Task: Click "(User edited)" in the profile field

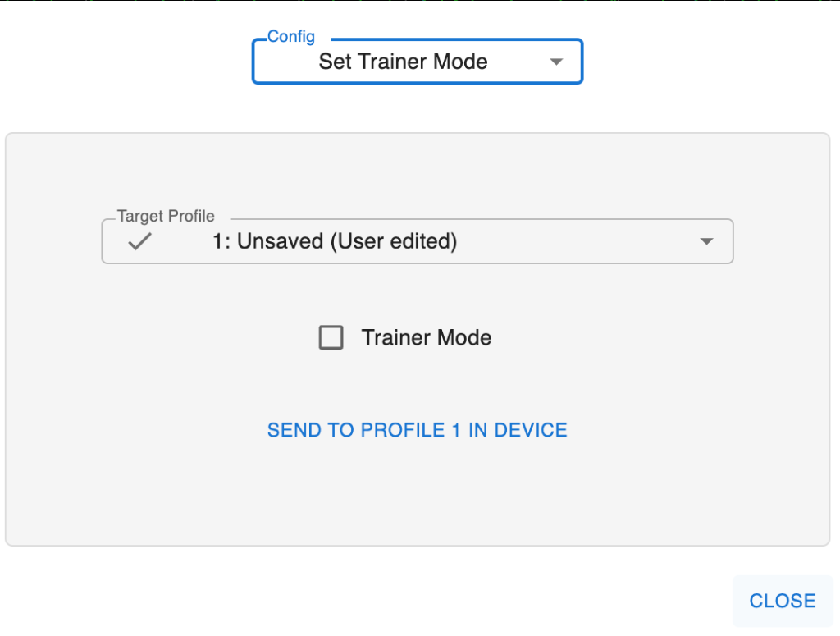Action: pos(394,241)
